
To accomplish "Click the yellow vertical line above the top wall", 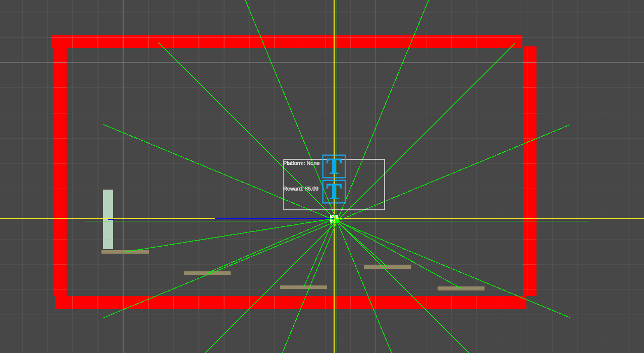I will (334, 18).
